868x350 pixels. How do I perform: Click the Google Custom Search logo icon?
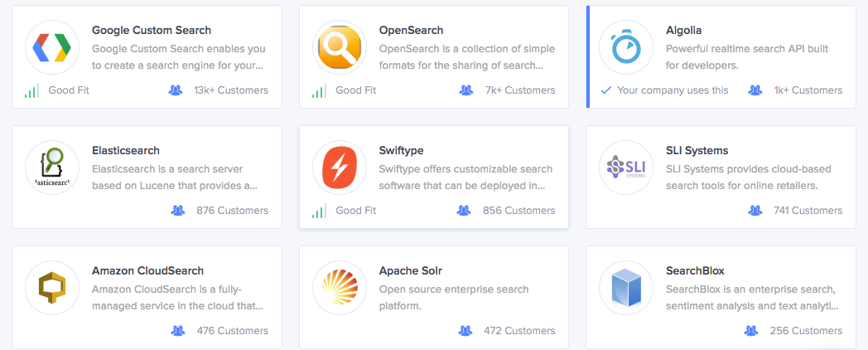coord(52,47)
